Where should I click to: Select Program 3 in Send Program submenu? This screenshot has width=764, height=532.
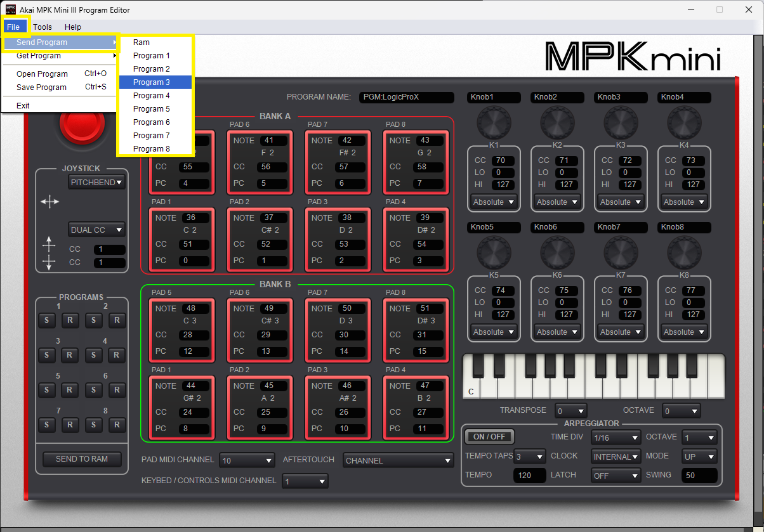click(x=155, y=82)
